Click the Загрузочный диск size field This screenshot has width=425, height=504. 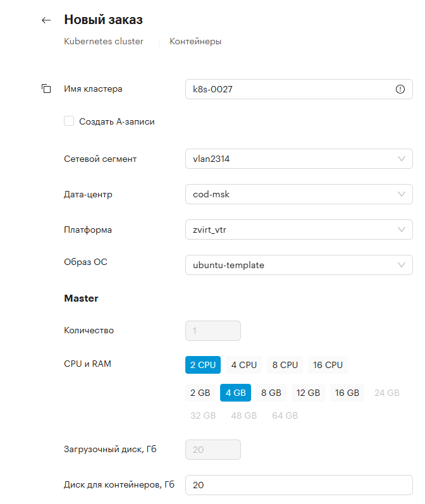tap(213, 450)
